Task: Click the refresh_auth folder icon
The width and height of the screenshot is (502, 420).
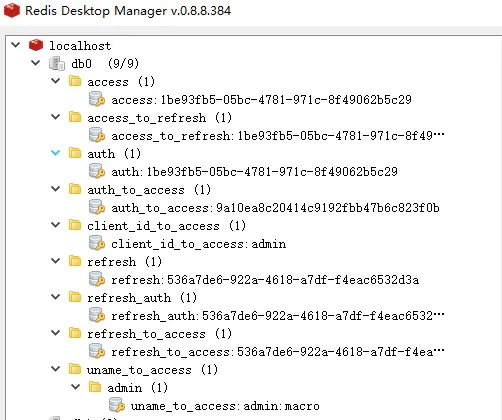Action: point(75,297)
